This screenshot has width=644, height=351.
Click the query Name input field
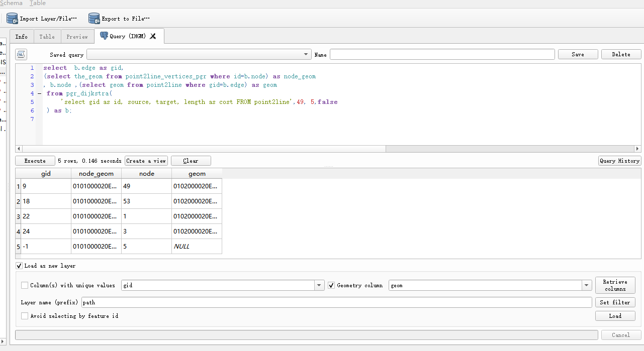(442, 54)
